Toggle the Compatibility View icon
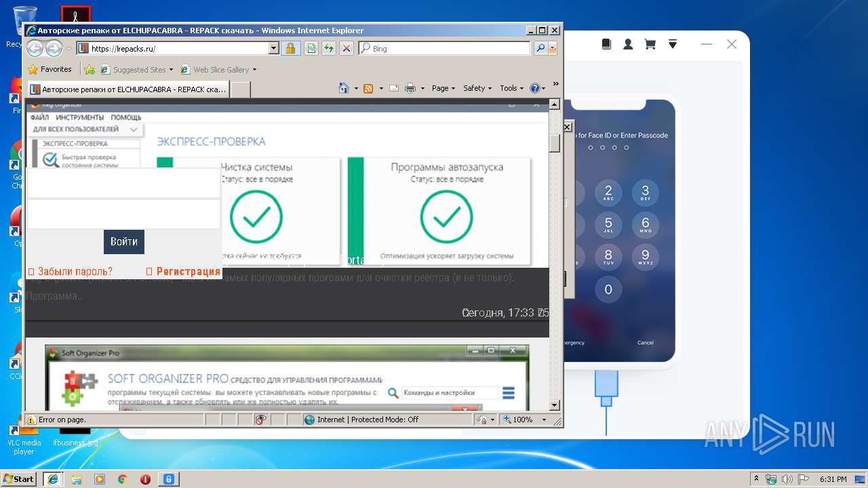Screen dimensions: 868x488 (311, 48)
